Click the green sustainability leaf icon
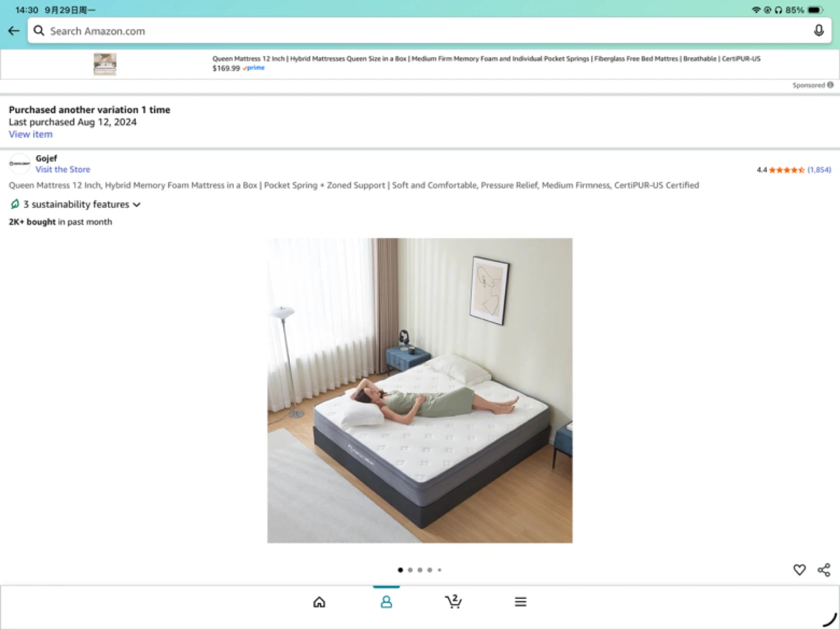 point(15,204)
